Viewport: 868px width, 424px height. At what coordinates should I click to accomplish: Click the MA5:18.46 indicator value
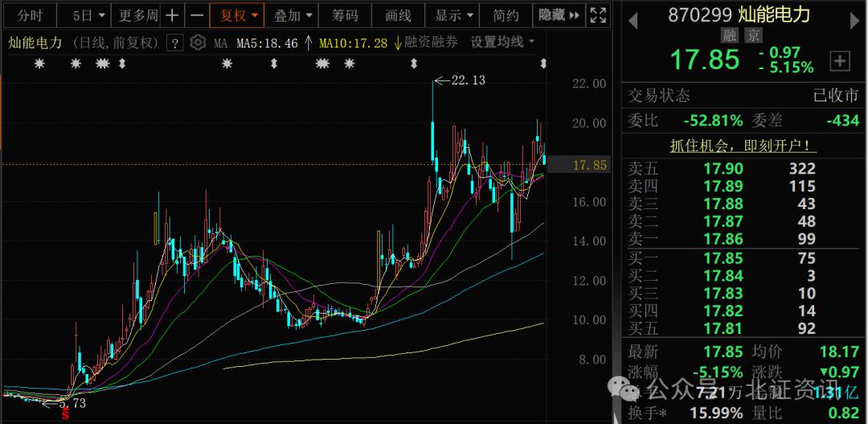267,43
